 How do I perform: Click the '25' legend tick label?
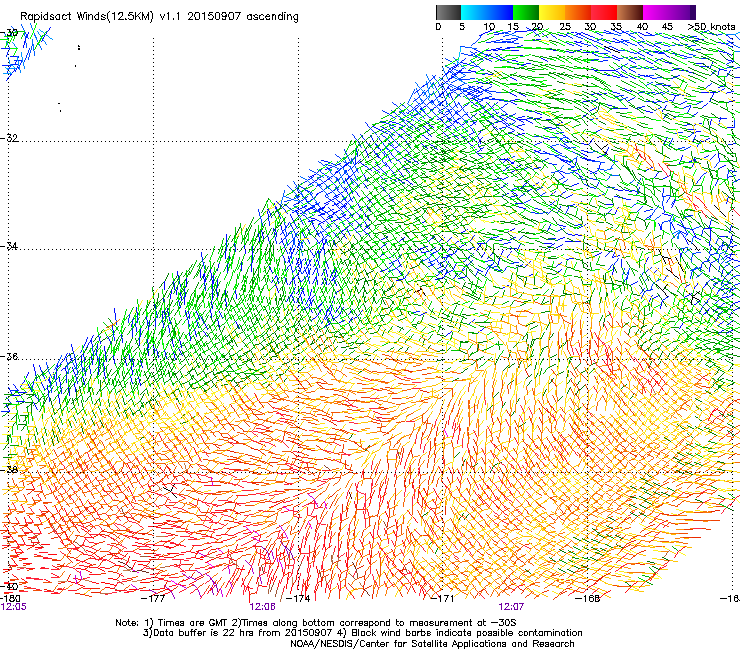tap(565, 26)
